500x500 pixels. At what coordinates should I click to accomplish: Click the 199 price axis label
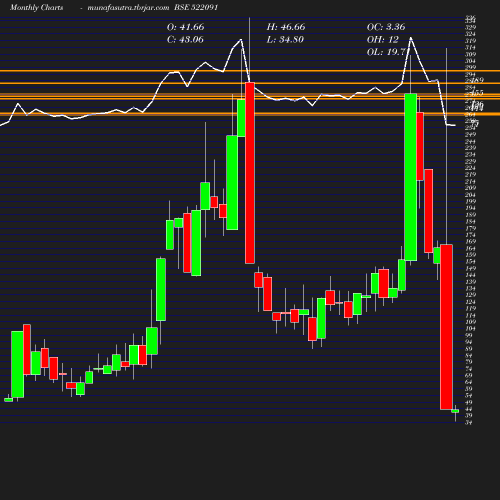470,201
